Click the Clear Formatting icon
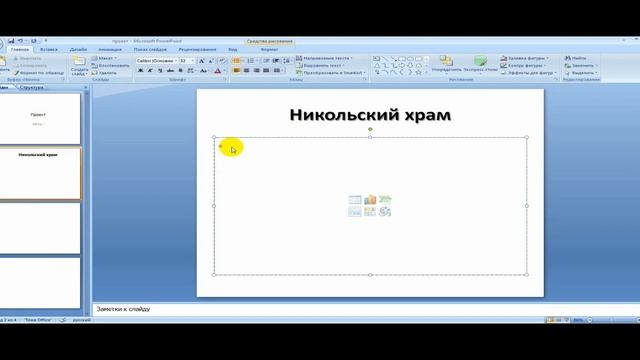Viewport: 640px width, 360px height. (x=222, y=61)
